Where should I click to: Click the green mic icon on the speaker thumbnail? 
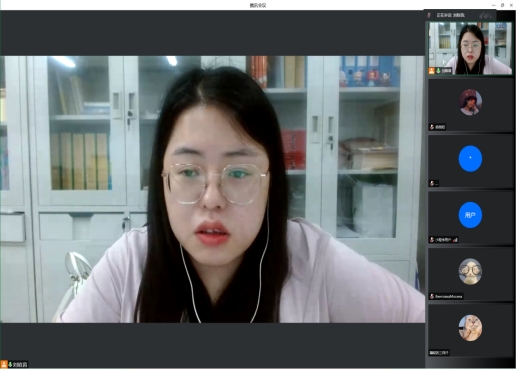438,71
